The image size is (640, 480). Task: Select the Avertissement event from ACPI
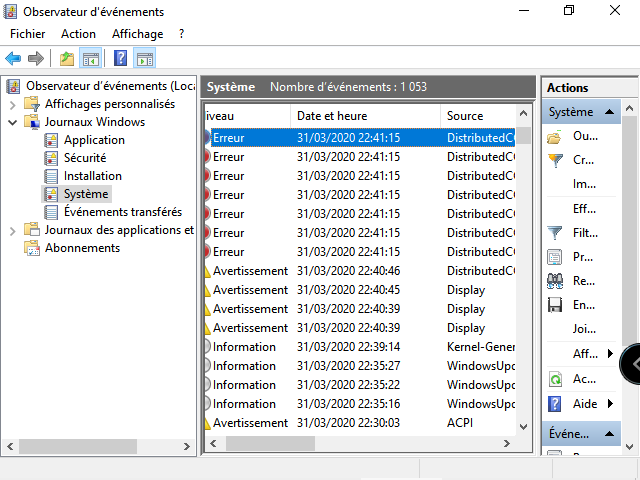360,423
